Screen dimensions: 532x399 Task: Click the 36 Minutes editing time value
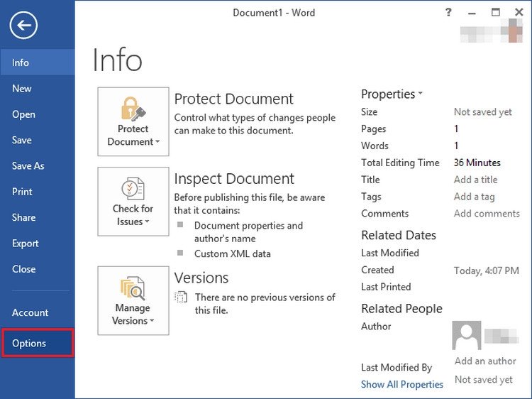[x=477, y=163]
